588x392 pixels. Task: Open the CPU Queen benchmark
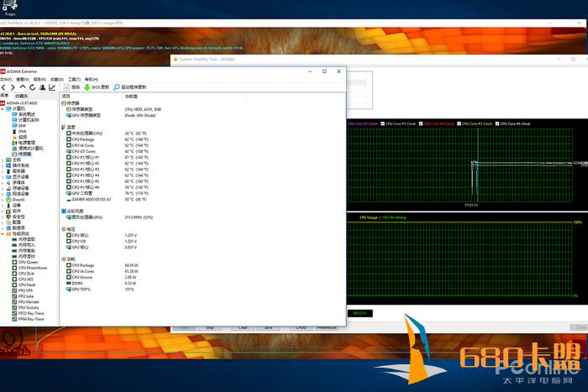[25, 263]
